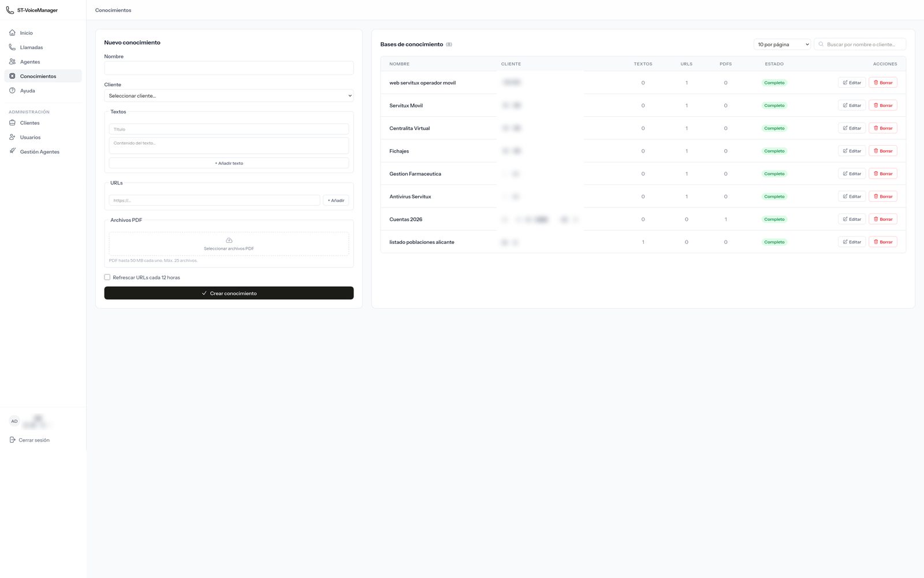This screenshot has width=924, height=578.
Task: Click Seleccionar archivos PDF drop zone
Action: (229, 244)
